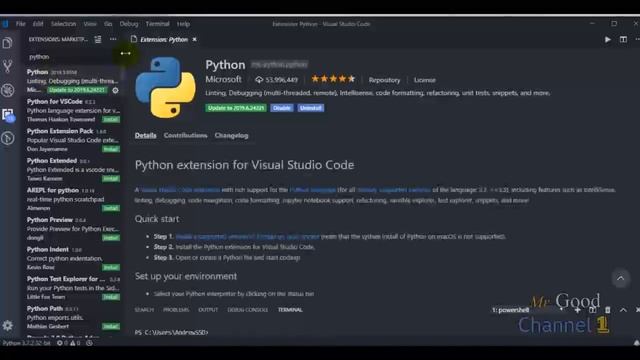
Task: Switch to the DEBUG CONSOLE panel tab
Action: pos(248,310)
